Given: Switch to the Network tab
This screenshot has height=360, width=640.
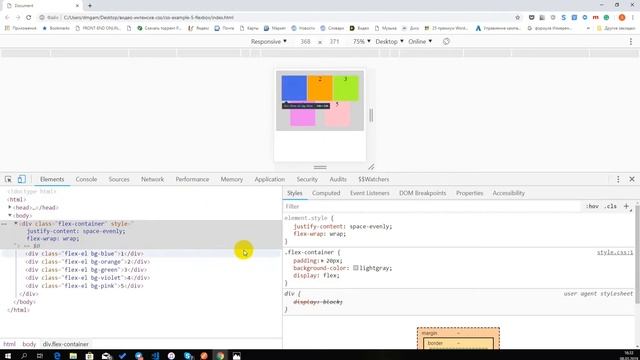Looking at the screenshot, I should [152, 179].
